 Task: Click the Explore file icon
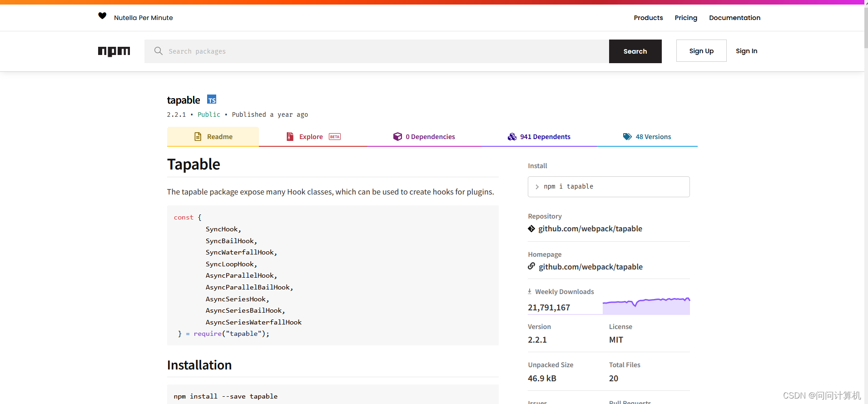pyautogui.click(x=290, y=136)
